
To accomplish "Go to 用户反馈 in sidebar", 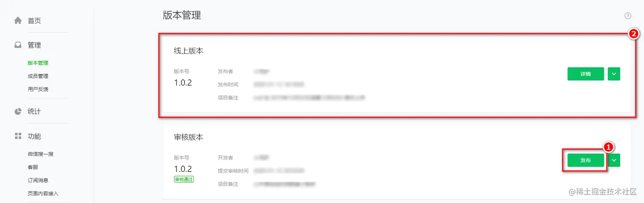I will click(38, 89).
